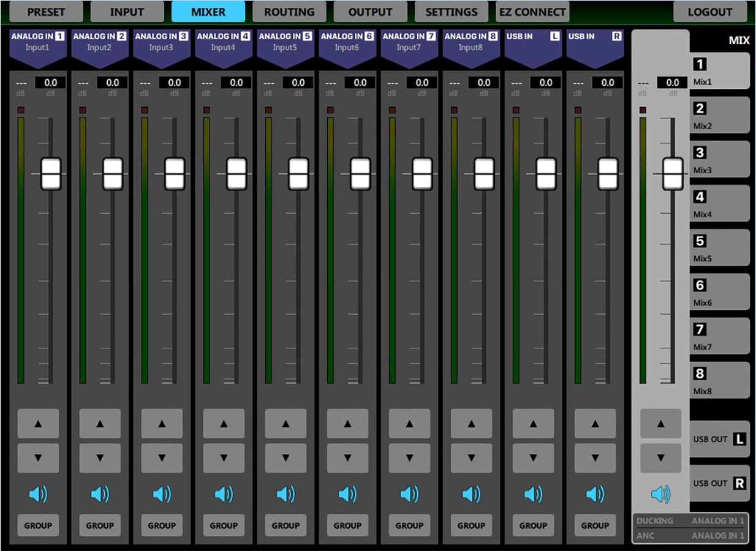The height and width of the screenshot is (551, 756).
Task: Click the ANALOG IN 6 channel header
Action: (x=347, y=48)
